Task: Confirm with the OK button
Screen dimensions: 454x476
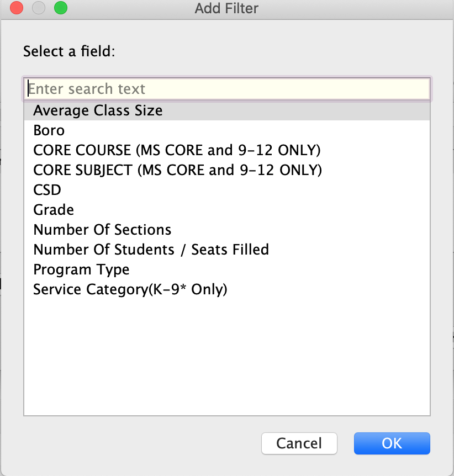Action: pyautogui.click(x=392, y=443)
